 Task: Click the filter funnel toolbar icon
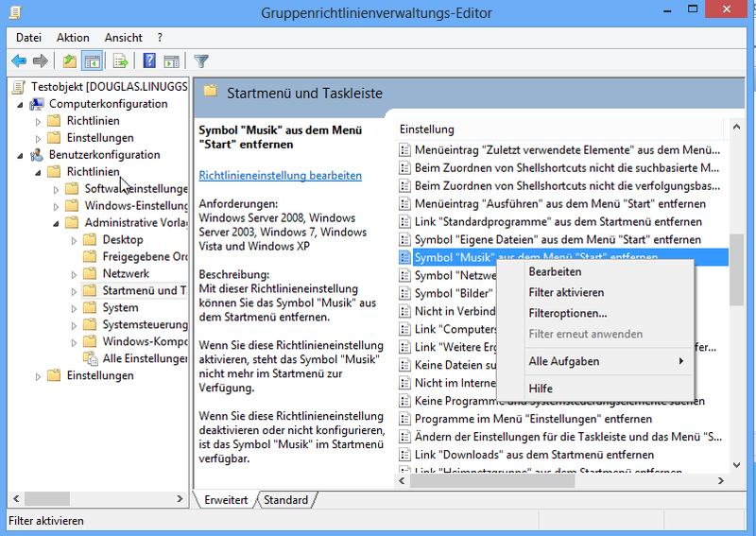pyautogui.click(x=201, y=61)
